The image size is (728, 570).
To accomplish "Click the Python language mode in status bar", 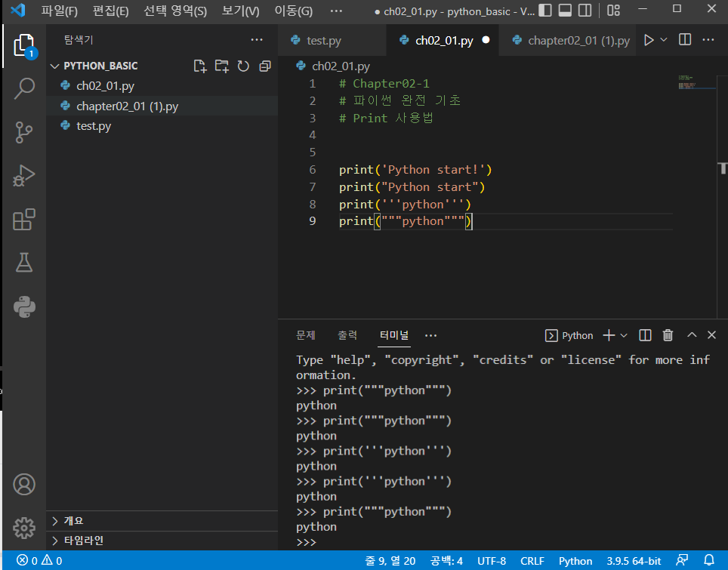I will pos(575,561).
